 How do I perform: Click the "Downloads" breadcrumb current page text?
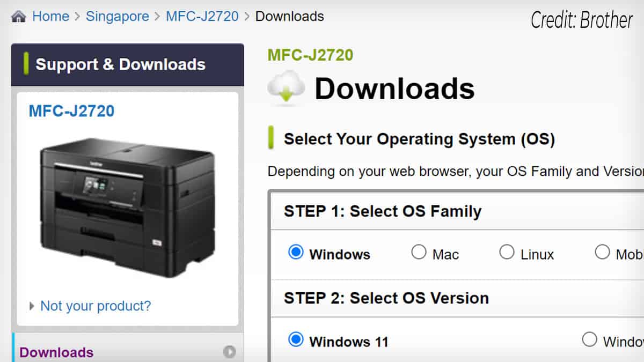290,17
